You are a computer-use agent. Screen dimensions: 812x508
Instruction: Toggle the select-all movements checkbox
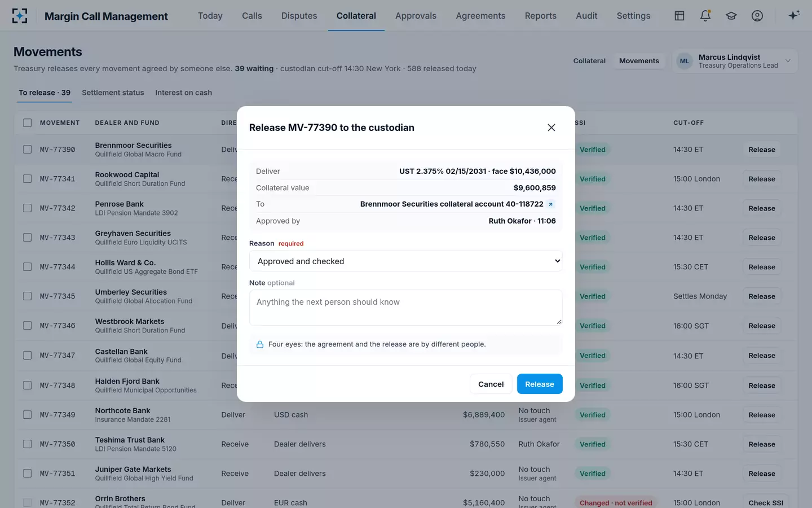[x=27, y=122]
